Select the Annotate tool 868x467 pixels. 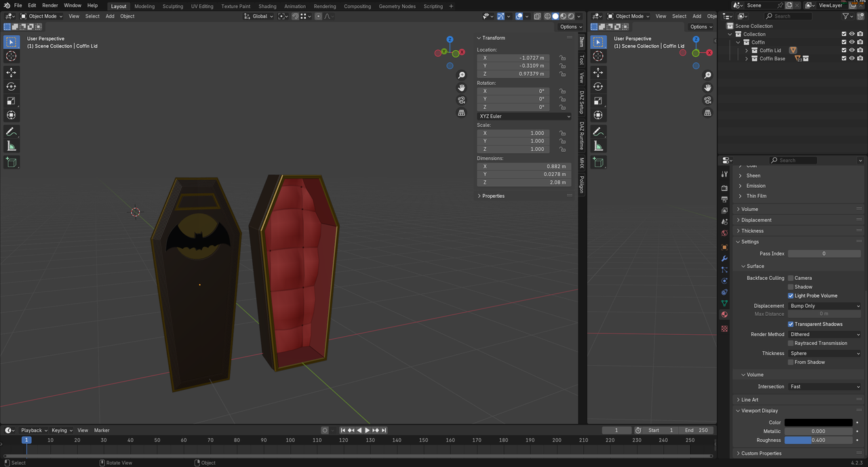[x=11, y=131]
